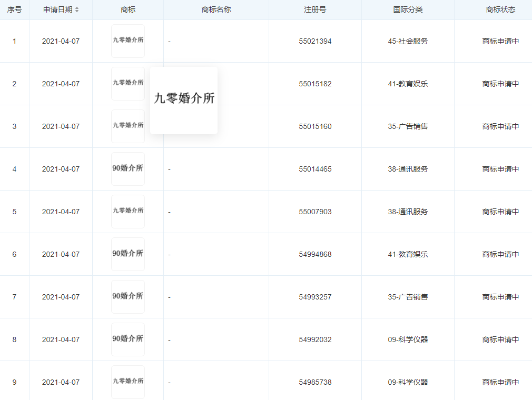Click 41-教育娱乐 in row 6
The width and height of the screenshot is (532, 400).
[408, 255]
